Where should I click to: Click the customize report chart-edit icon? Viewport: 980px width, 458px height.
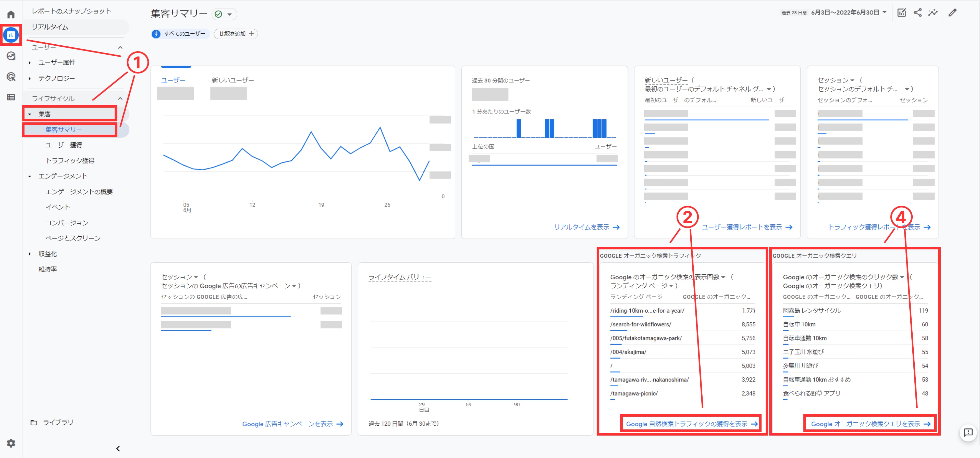[901, 12]
